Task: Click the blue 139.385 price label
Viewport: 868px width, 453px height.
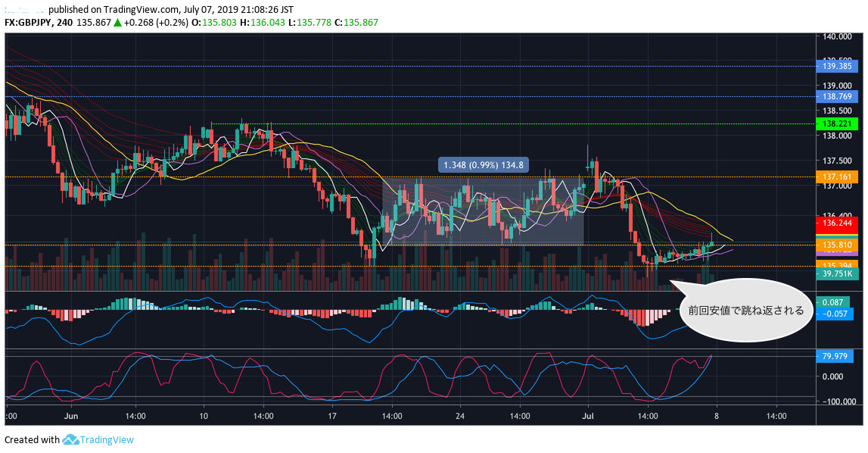Action: click(837, 66)
